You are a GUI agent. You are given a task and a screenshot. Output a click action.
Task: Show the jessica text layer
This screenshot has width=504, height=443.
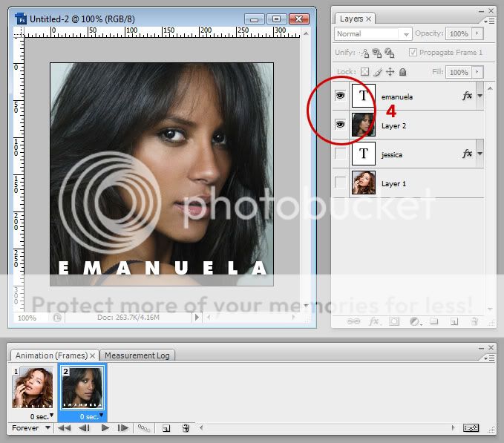tap(341, 154)
